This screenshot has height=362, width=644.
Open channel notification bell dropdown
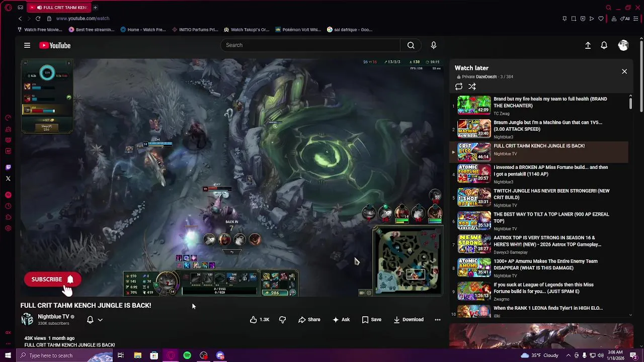point(95,320)
